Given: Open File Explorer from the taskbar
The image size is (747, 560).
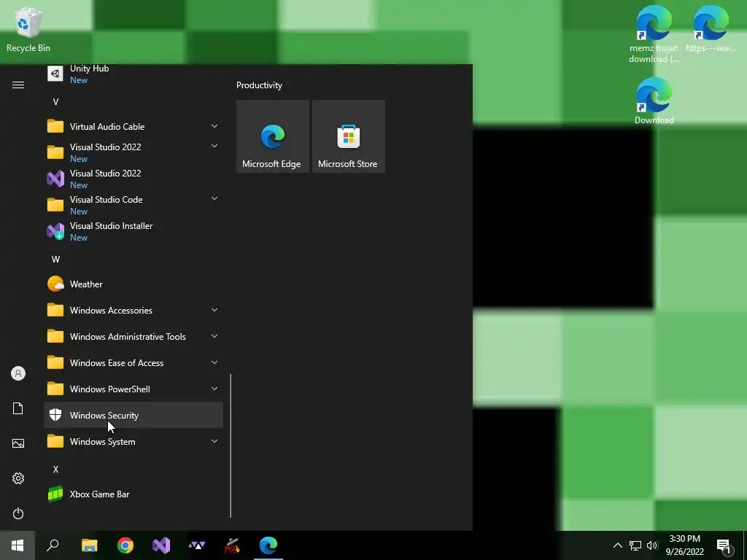Looking at the screenshot, I should pyautogui.click(x=89, y=545).
